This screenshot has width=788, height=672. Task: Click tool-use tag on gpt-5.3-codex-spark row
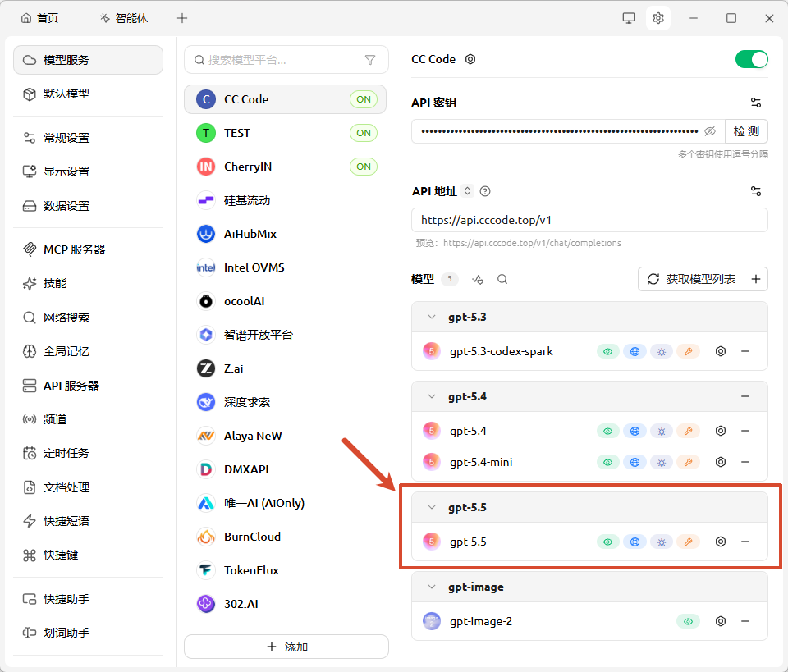688,351
